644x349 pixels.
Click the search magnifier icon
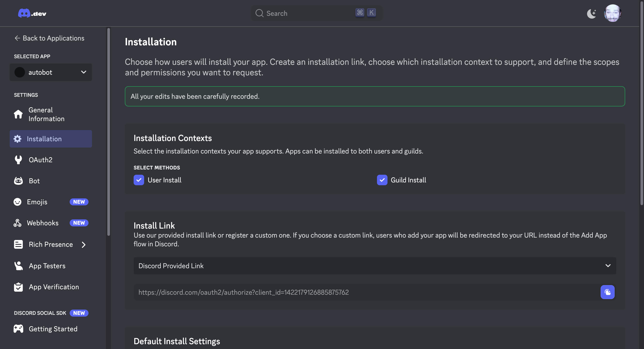(x=259, y=13)
